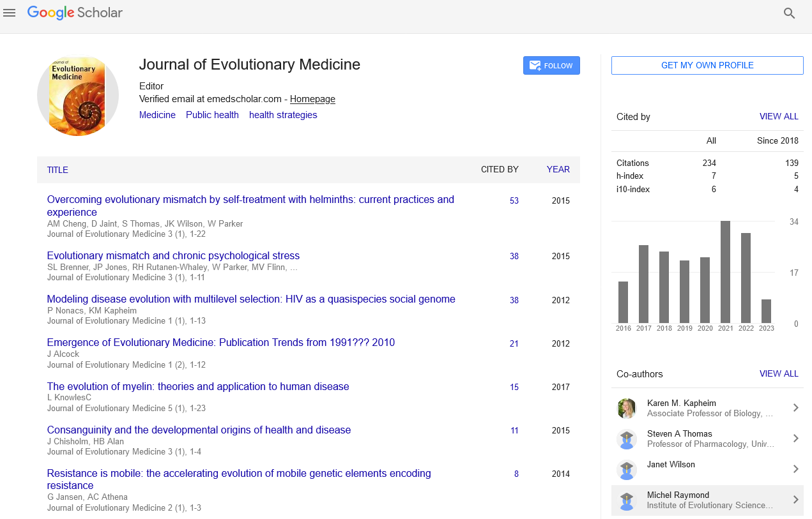View all in Cited by section
This screenshot has height=519, width=812.
pos(778,117)
